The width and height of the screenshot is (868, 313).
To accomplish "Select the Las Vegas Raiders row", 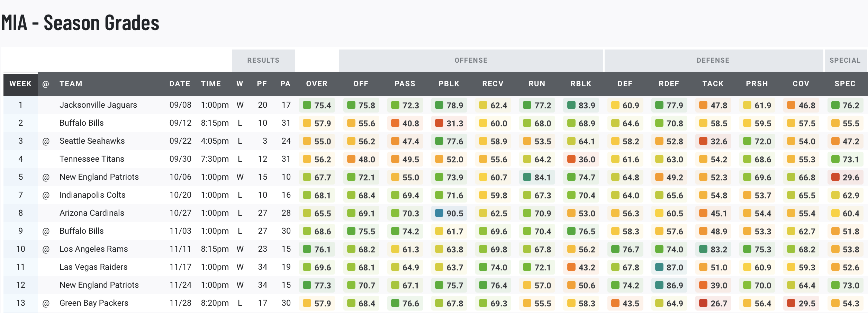I will tap(93, 267).
